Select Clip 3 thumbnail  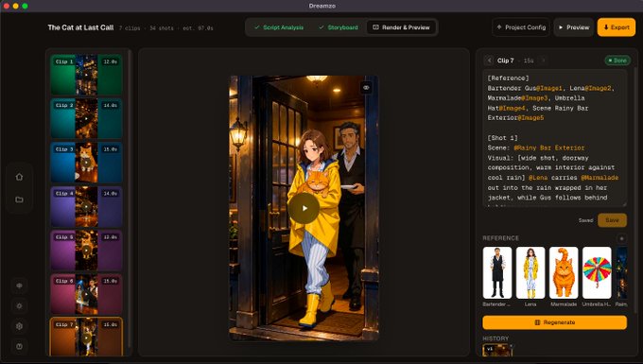coord(87,163)
